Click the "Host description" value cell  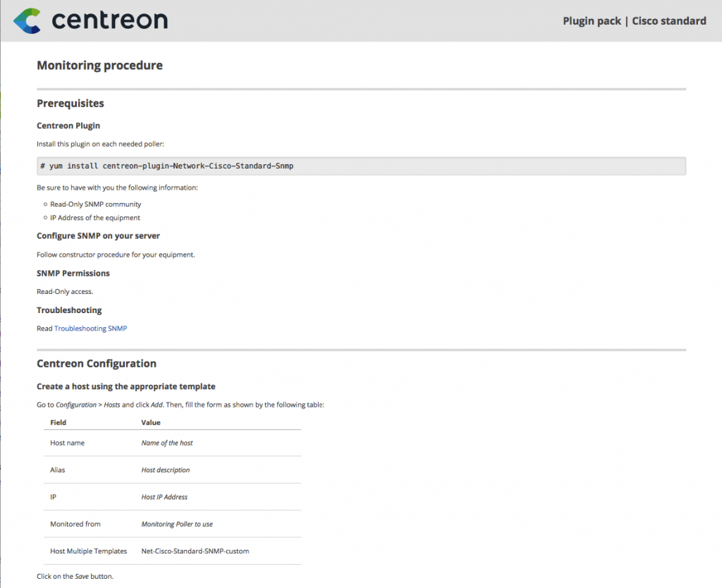coord(165,470)
